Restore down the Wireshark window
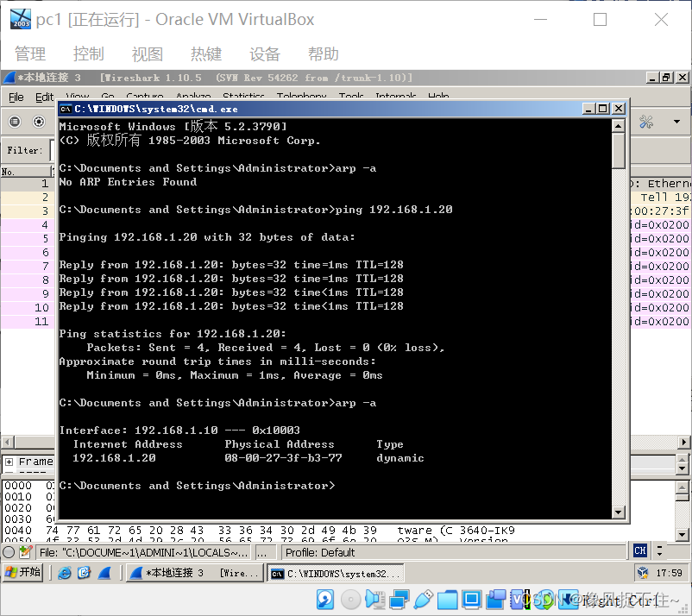 click(x=666, y=78)
